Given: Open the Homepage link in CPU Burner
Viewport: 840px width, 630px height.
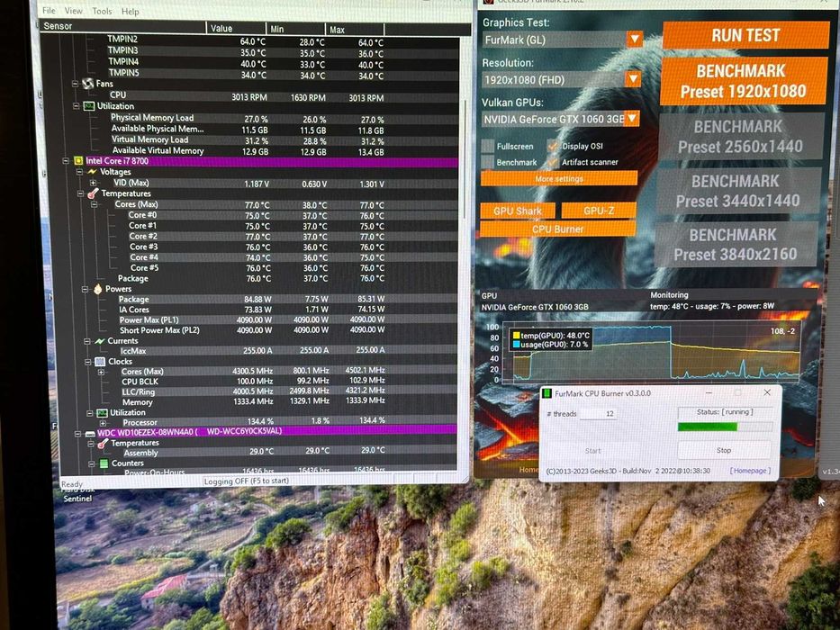Looking at the screenshot, I should 750,471.
